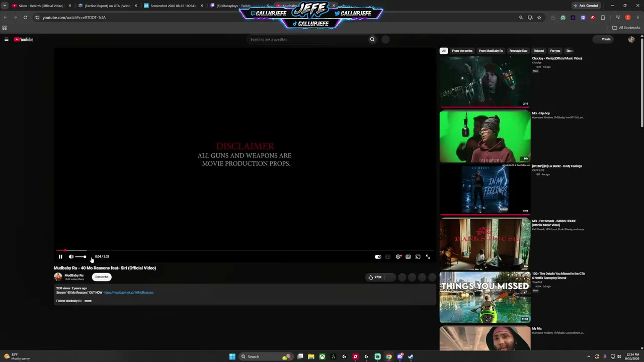Open the Chuckyy - Plenty video thumbnail
The image size is (644, 362).
tap(485, 81)
